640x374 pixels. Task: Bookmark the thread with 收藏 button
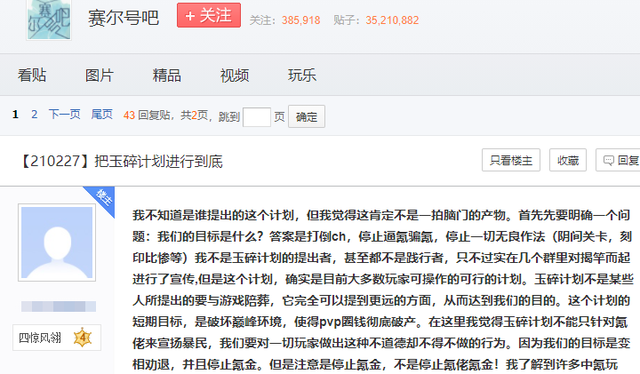(568, 160)
